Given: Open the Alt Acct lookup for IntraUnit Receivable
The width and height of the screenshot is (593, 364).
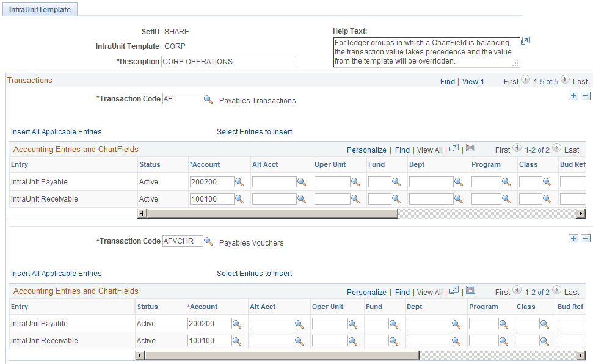Looking at the screenshot, I should [x=302, y=198].
